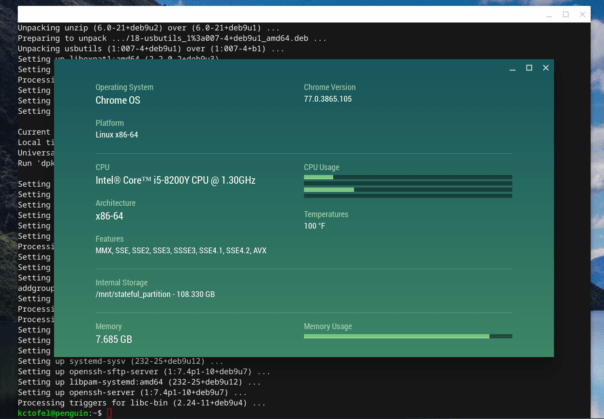Click terminal line 'Setting up openssh-sftp-server'

tap(144, 372)
